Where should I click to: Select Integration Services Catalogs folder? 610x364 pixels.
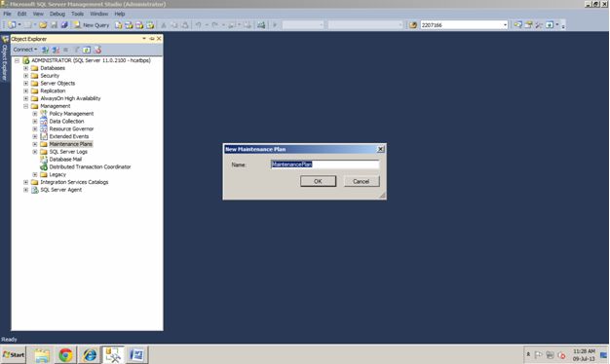(74, 182)
